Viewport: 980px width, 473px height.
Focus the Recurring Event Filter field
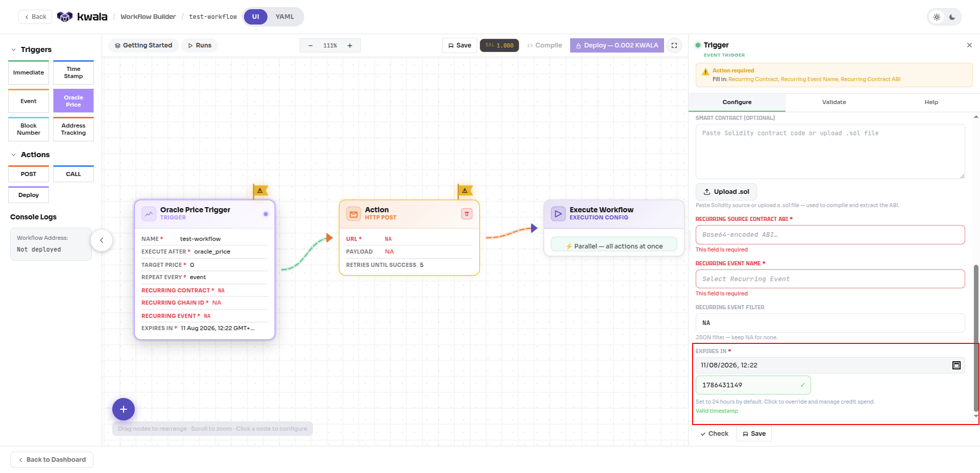pos(830,323)
